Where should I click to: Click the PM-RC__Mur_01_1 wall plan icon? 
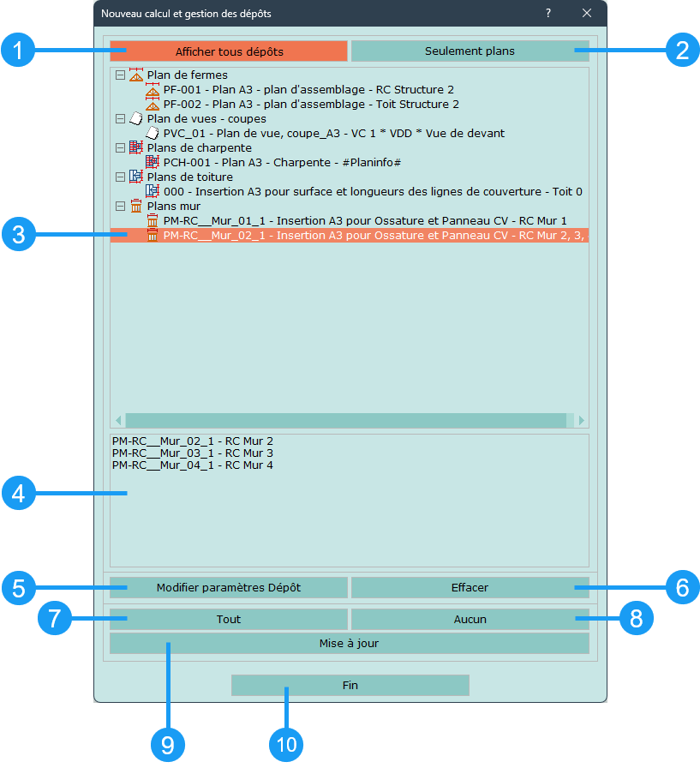[153, 220]
